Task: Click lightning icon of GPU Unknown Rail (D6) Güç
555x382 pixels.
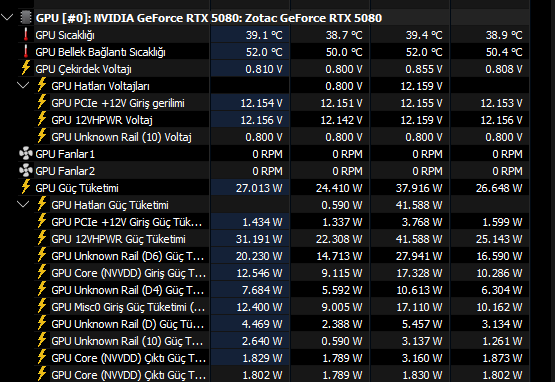Action: point(42,255)
